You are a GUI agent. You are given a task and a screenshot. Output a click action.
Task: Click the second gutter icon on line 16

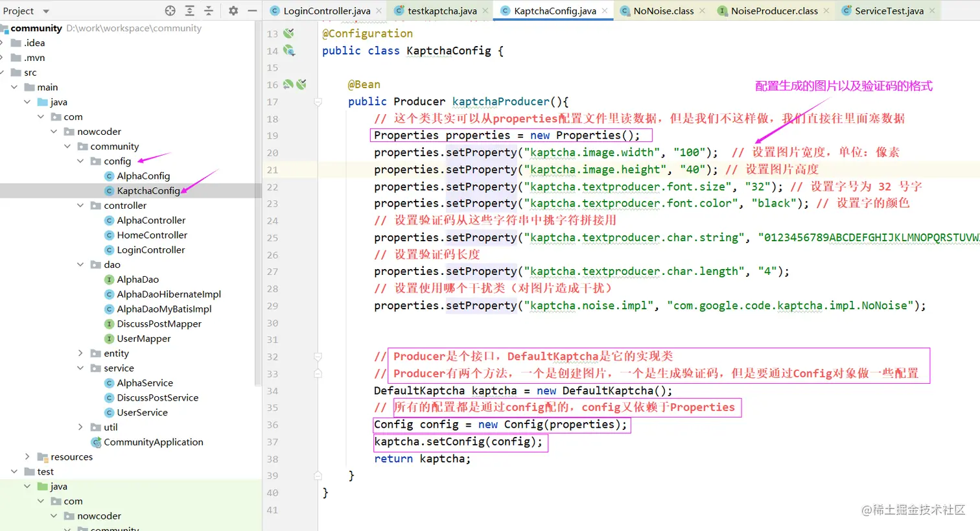[x=301, y=84]
